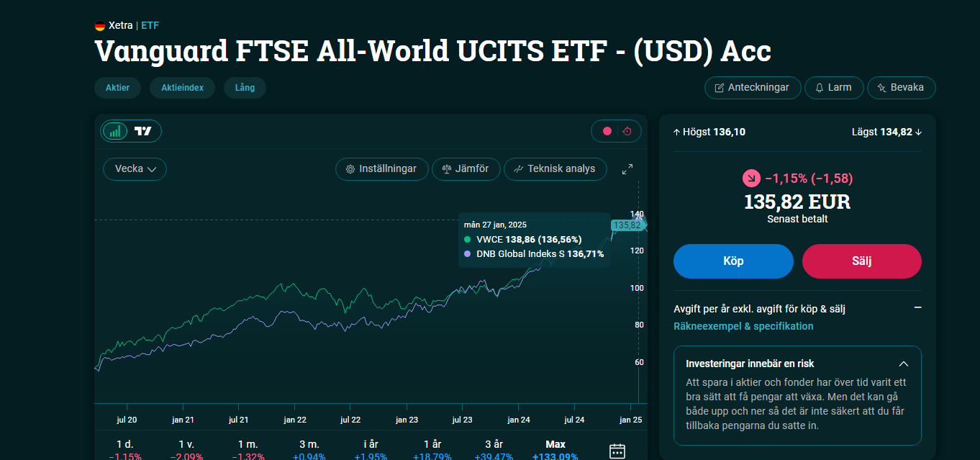The height and width of the screenshot is (460, 980).
Task: Switch to the TradingView chart mode
Action: (144, 131)
